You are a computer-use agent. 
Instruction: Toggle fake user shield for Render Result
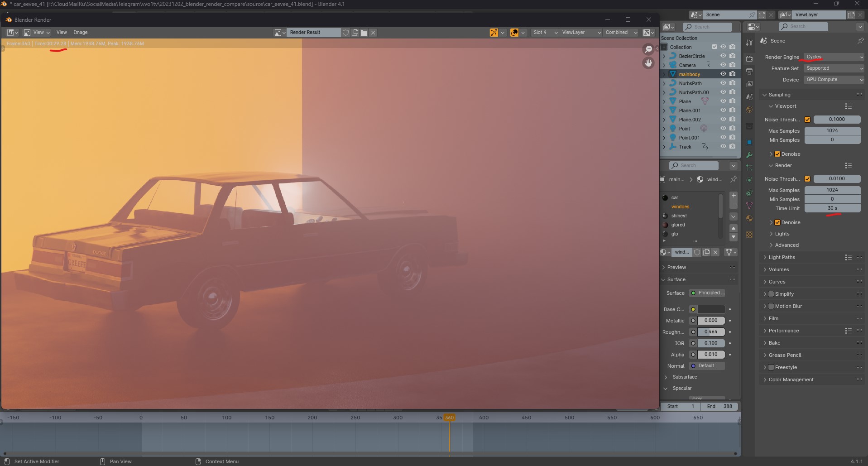[x=346, y=33]
